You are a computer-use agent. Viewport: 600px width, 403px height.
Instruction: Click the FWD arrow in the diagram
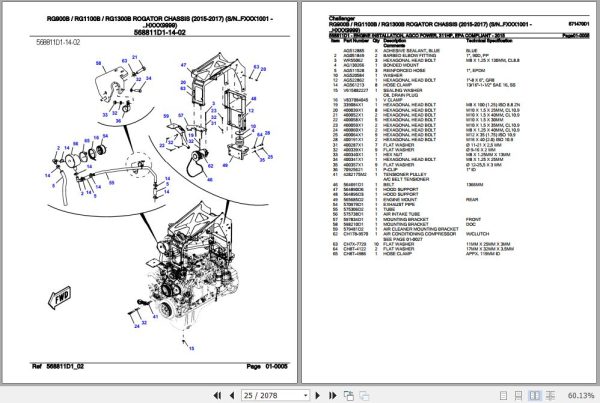pos(60,297)
